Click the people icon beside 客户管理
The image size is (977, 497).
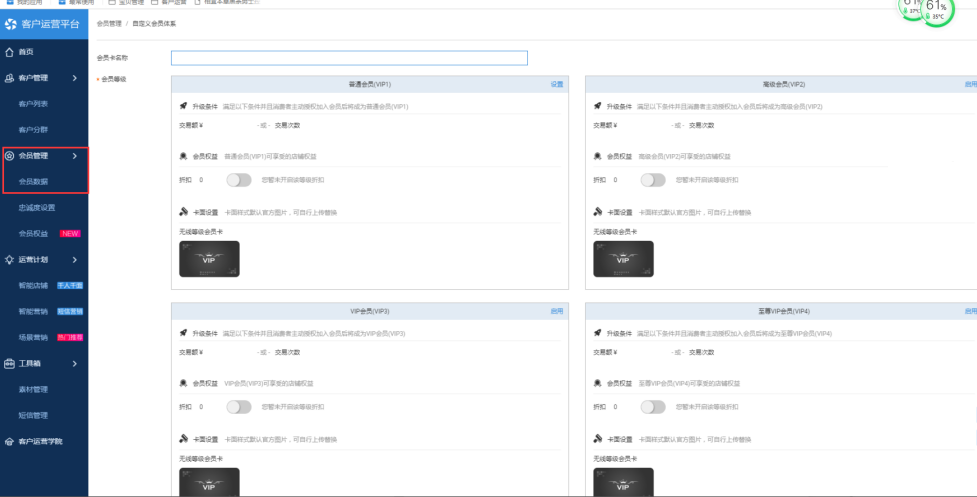9,78
